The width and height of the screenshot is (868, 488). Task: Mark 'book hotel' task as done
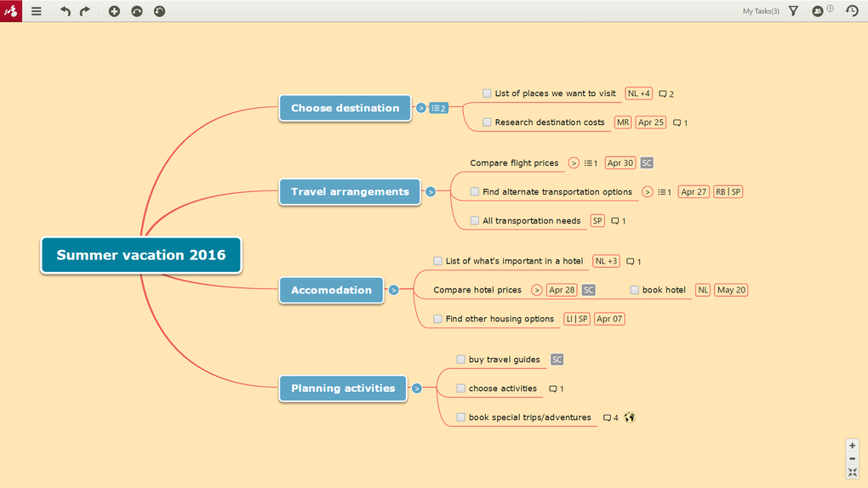coord(634,290)
